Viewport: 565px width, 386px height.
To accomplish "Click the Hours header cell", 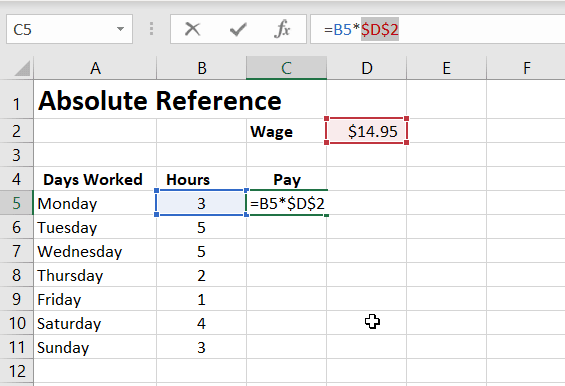I will tap(201, 179).
